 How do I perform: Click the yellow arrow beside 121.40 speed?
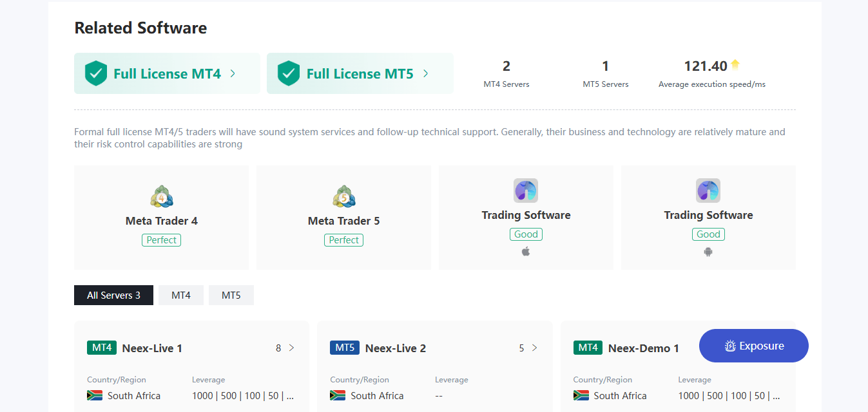(735, 64)
